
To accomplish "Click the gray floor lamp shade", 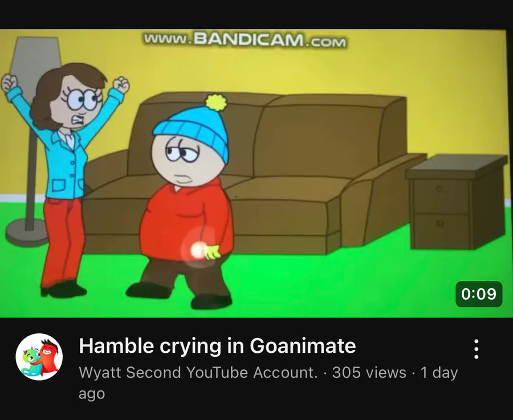I will 35,62.
